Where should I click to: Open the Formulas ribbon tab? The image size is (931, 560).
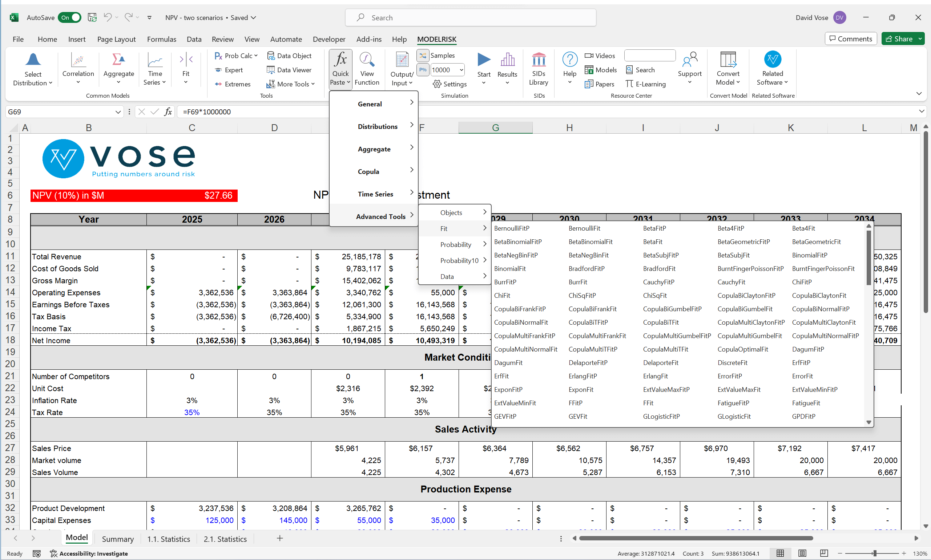tap(162, 39)
